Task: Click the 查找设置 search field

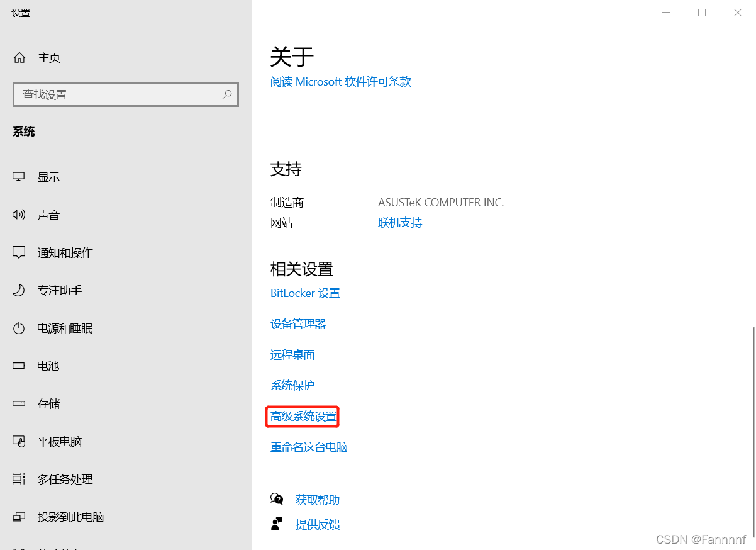Action: click(126, 94)
